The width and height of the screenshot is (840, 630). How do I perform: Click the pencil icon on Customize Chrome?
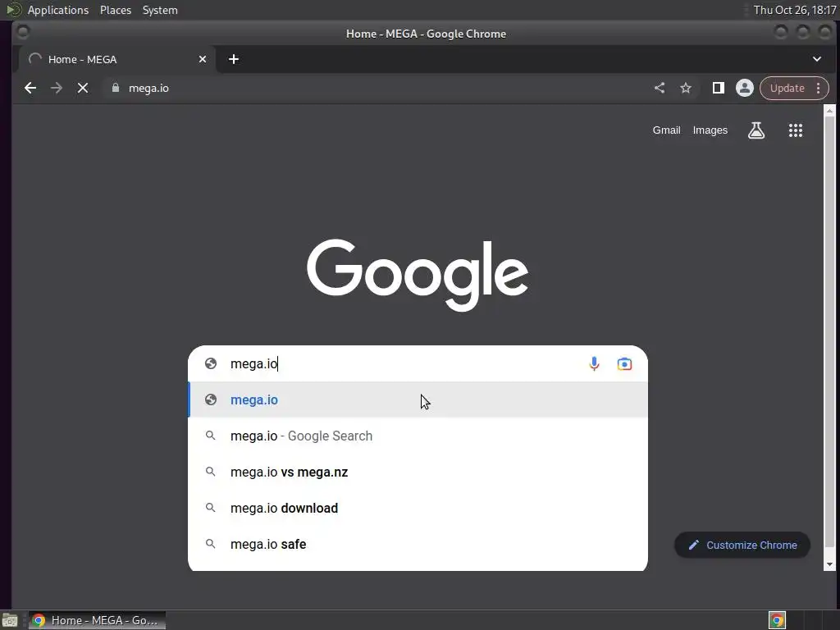[x=694, y=545]
